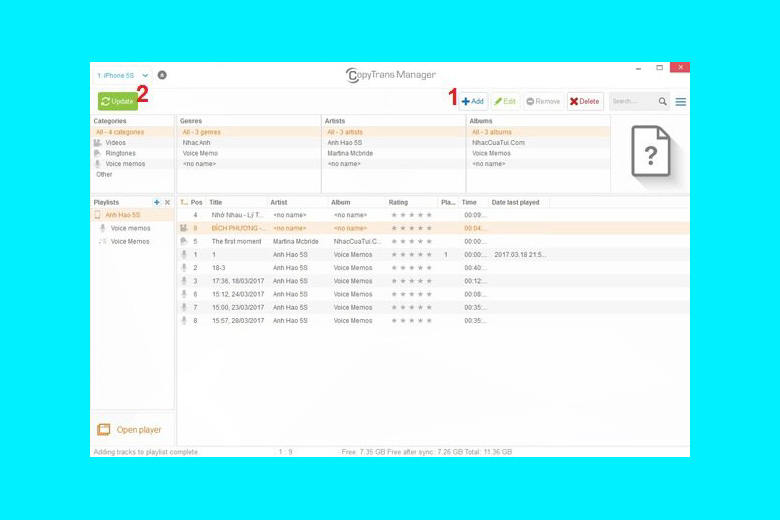The image size is (780, 520).
Task: Select the Voice Memo genre
Action: [x=249, y=153]
